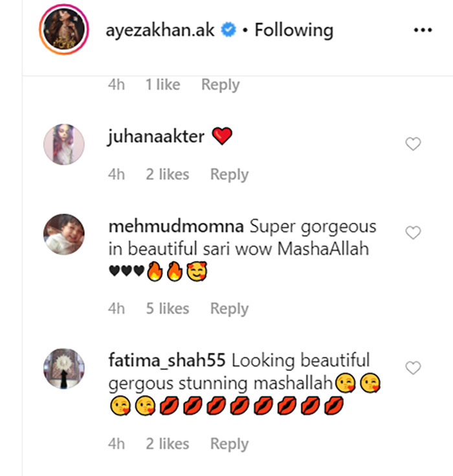Click ayezakhan.ak profile picture in header

click(63, 31)
